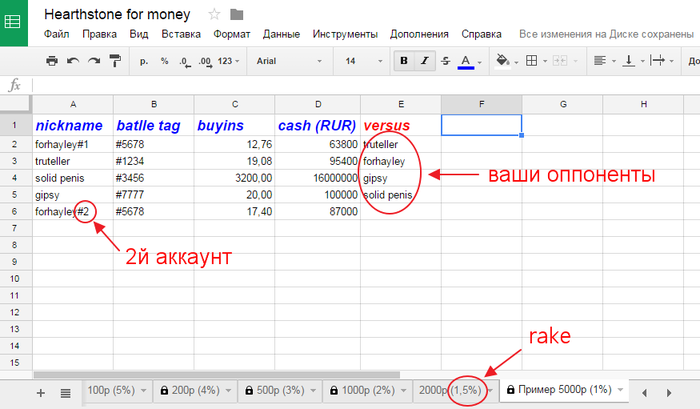Image resolution: width=700 pixels, height=409 pixels.
Task: Select cell containing 'truteller' in column A
Action: [x=73, y=161]
